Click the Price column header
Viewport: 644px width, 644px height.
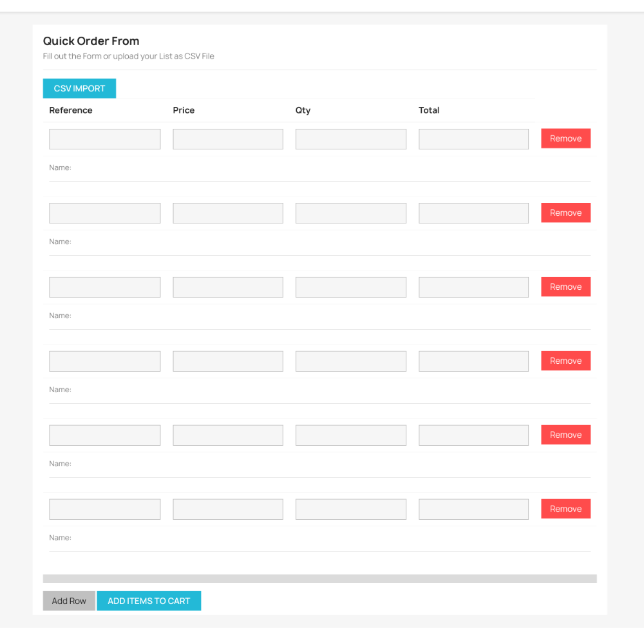point(184,110)
